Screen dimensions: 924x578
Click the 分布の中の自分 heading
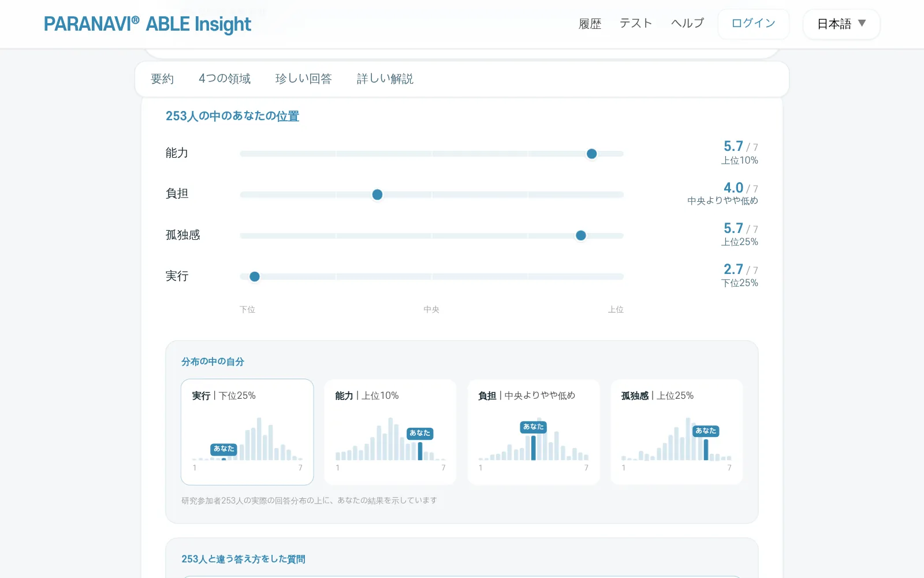tap(213, 362)
